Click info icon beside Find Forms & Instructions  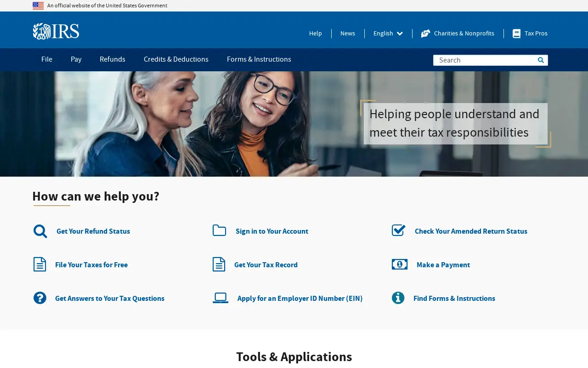398,298
